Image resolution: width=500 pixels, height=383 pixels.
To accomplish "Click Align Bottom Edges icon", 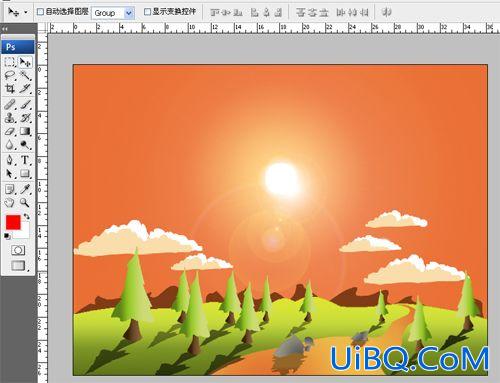I will click(238, 13).
